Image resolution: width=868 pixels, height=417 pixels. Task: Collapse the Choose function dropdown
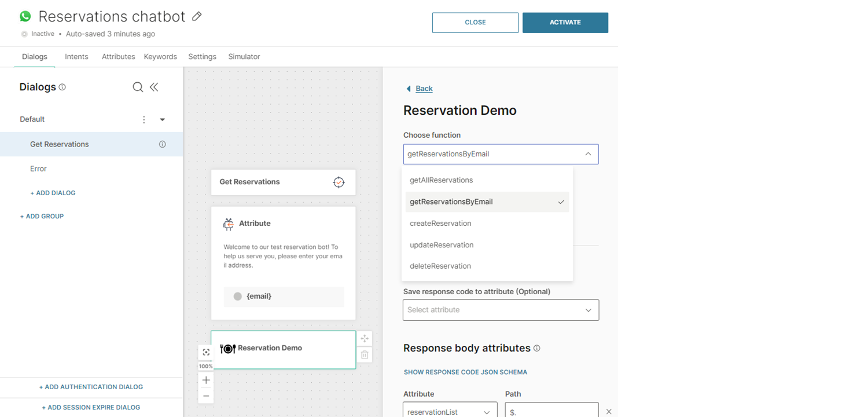click(588, 154)
